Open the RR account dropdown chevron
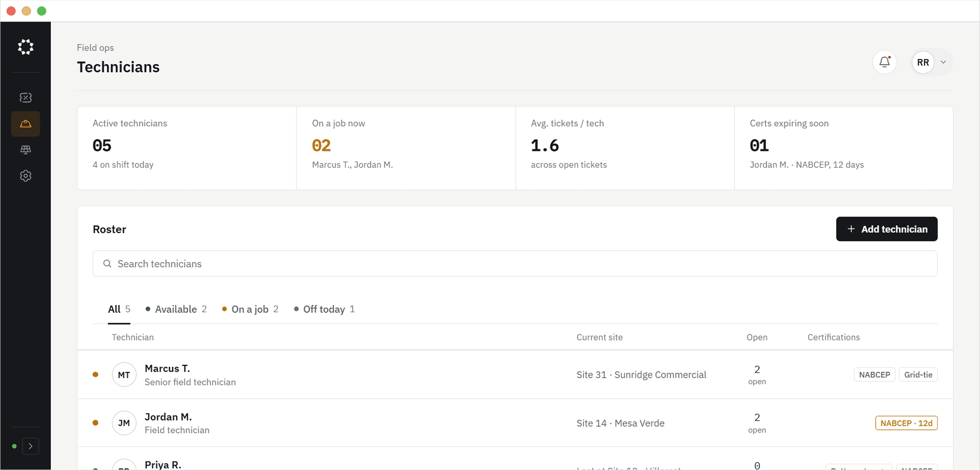Screen dimensions: 980x470 [x=943, y=62]
